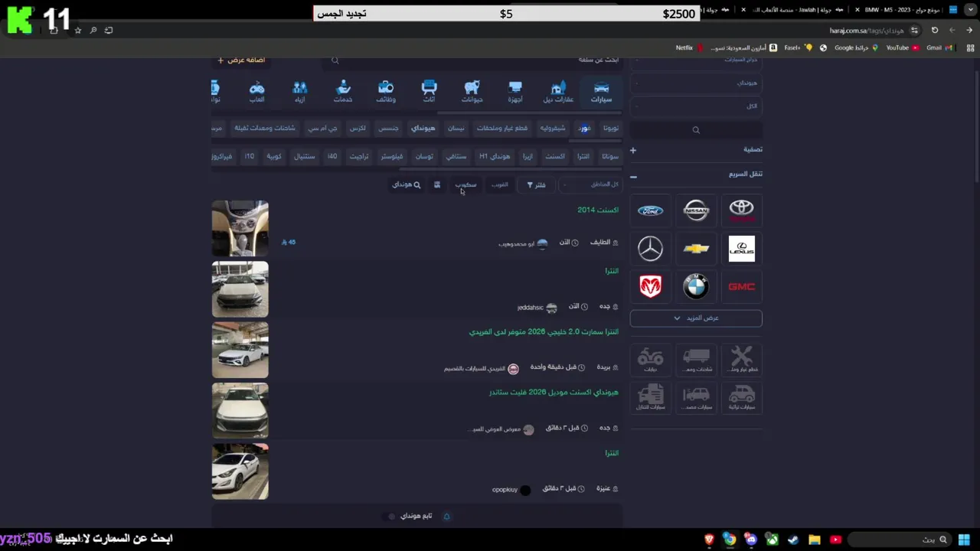Select the Toyota brand logo
This screenshot has width=980, height=551.
click(741, 210)
